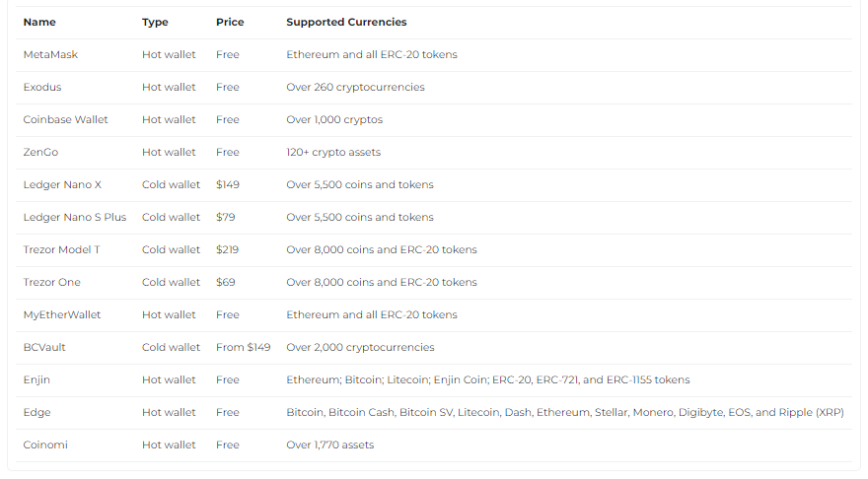The height and width of the screenshot is (479, 868).
Task: Click the $79 price of Ledger Nano S Plus
Action: point(225,218)
